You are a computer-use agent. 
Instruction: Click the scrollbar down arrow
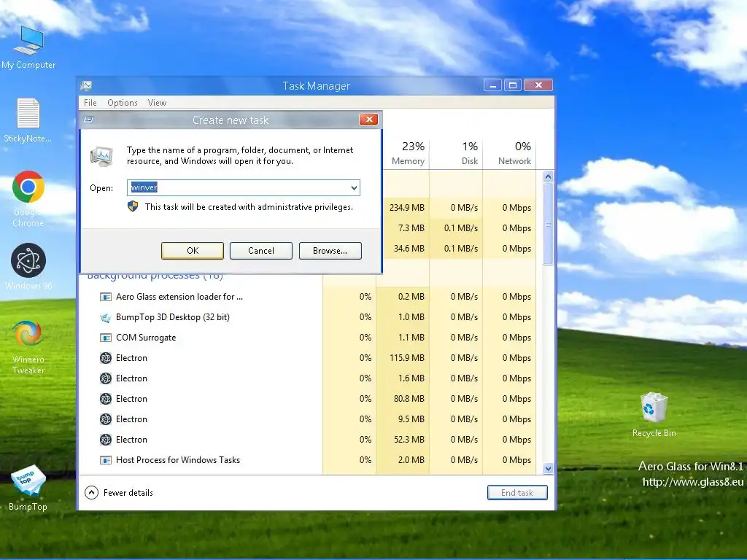(548, 469)
